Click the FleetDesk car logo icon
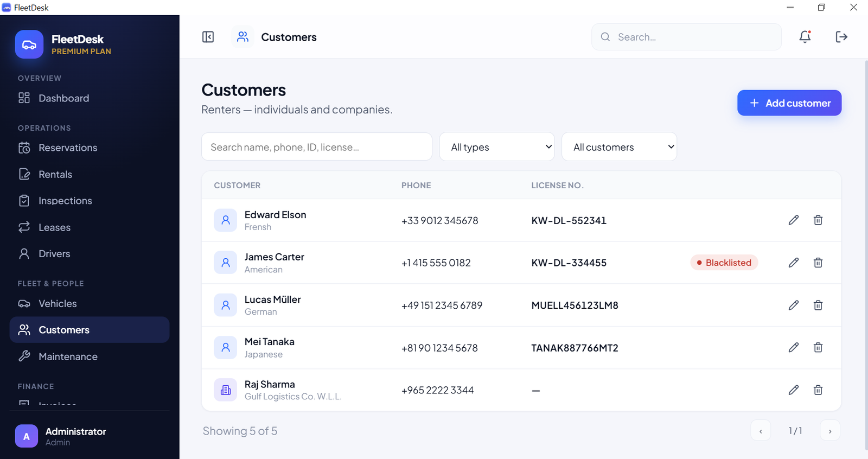 [29, 44]
